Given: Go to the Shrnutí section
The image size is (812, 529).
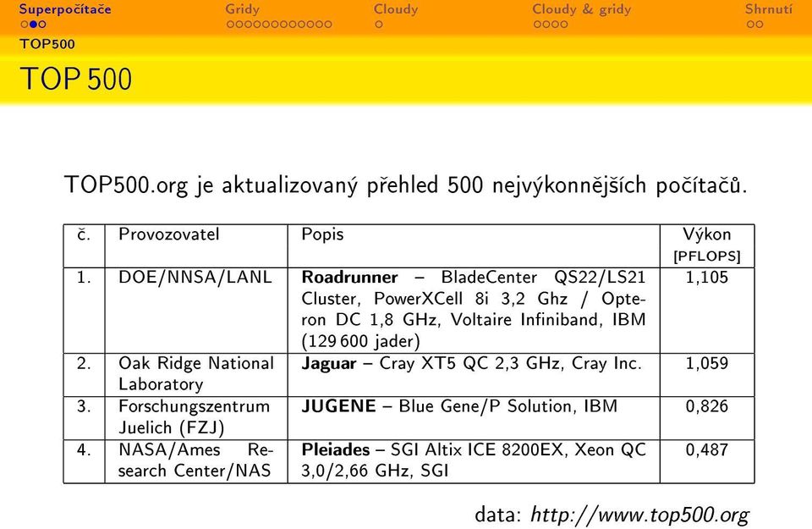Looking at the screenshot, I should [769, 9].
